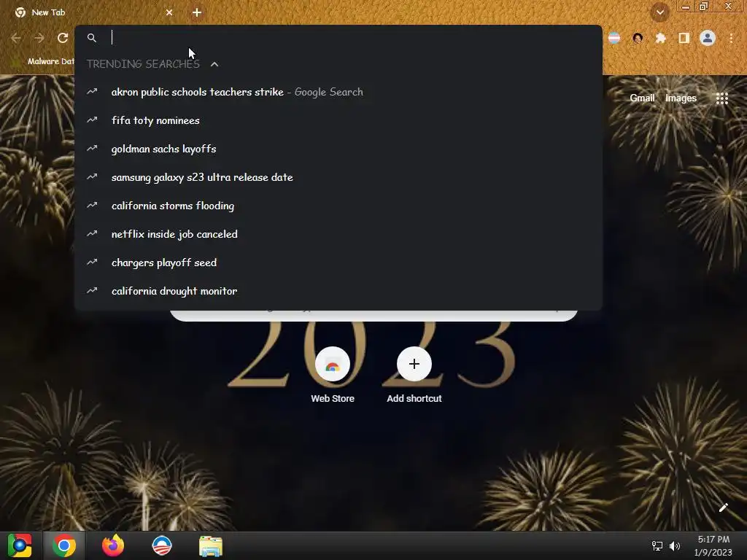Click inside the address bar input
This screenshot has height=560, width=747.
click(x=352, y=38)
